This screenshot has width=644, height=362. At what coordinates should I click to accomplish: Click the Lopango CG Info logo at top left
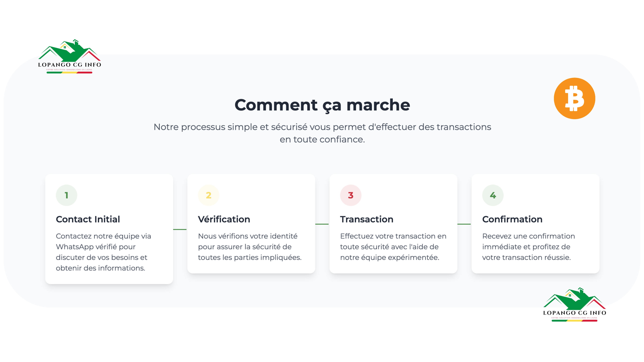pos(69,57)
